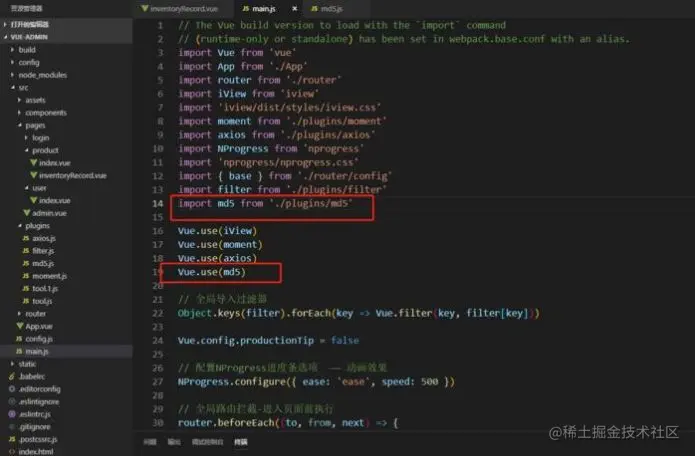Click the code line starting "router.beforeEach"
The height and width of the screenshot is (456, 695).
(x=288, y=423)
